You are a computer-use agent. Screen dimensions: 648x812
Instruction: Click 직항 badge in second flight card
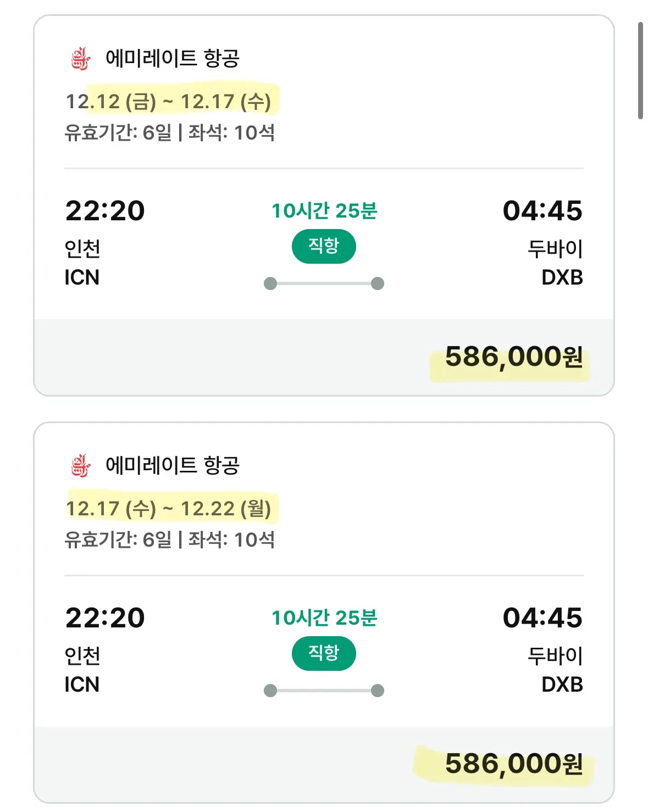pyautogui.click(x=324, y=653)
